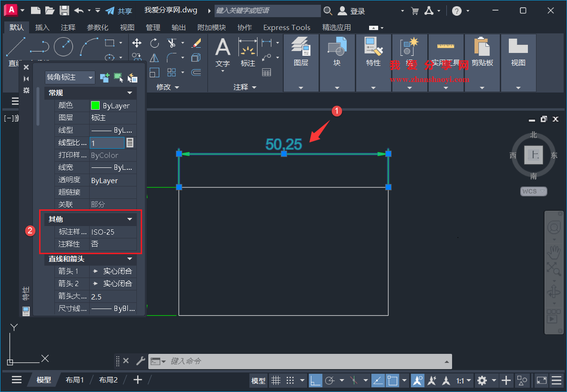The image size is (567, 392).
Task: Collapse the 其他 section
Action: (129, 219)
